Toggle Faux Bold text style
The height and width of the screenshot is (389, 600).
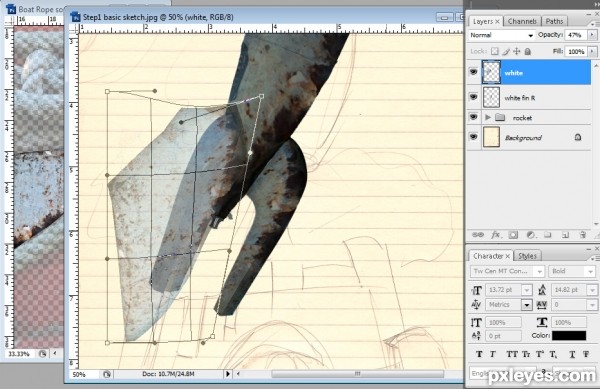point(479,354)
